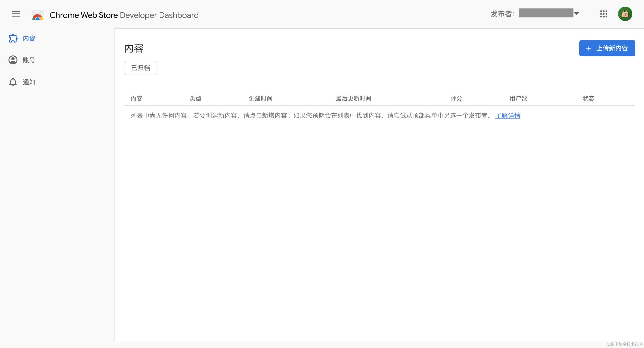644x348 pixels.
Task: Click the 类型 column header
Action: 195,98
